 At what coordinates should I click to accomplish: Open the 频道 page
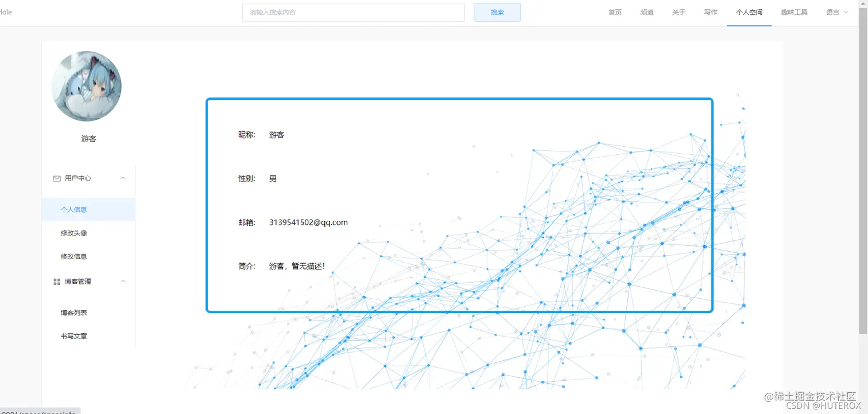coord(646,11)
